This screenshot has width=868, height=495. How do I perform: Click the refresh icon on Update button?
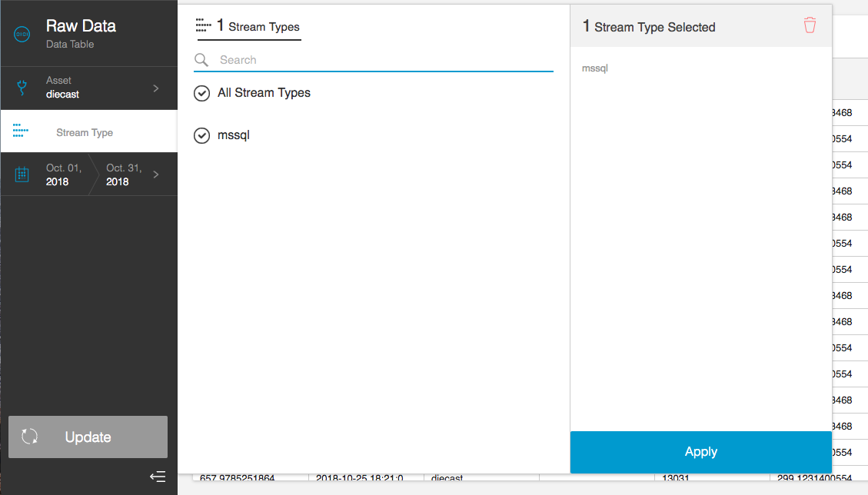(30, 437)
